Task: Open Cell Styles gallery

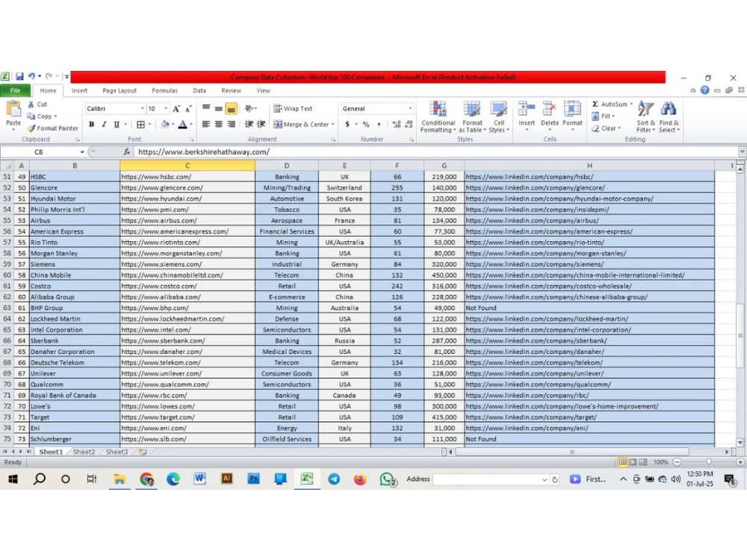Action: click(x=499, y=116)
